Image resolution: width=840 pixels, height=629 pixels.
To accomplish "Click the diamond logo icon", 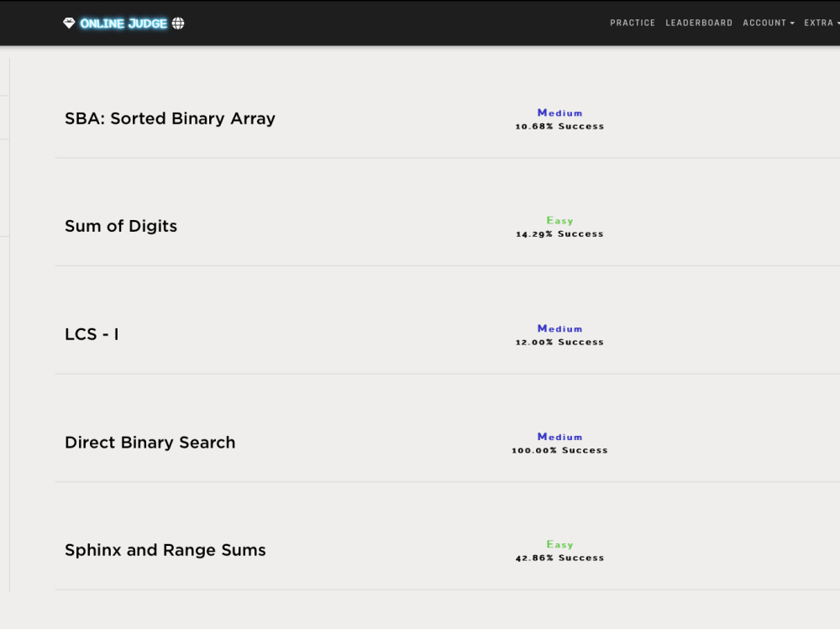I will click(x=69, y=23).
